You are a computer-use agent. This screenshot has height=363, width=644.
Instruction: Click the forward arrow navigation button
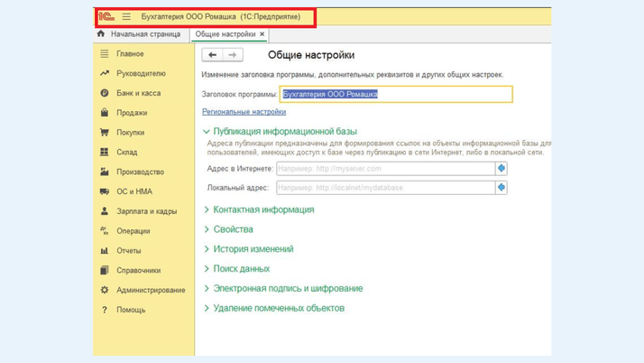tap(232, 55)
